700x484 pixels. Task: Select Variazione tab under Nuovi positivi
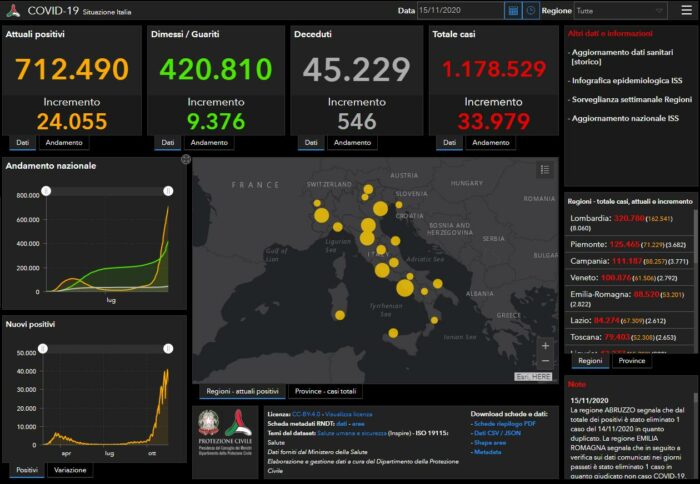pos(68,470)
